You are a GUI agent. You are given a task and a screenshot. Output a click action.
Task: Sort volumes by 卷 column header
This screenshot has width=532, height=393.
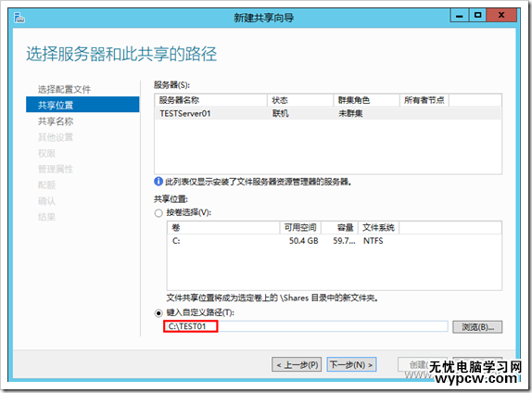[223, 227]
